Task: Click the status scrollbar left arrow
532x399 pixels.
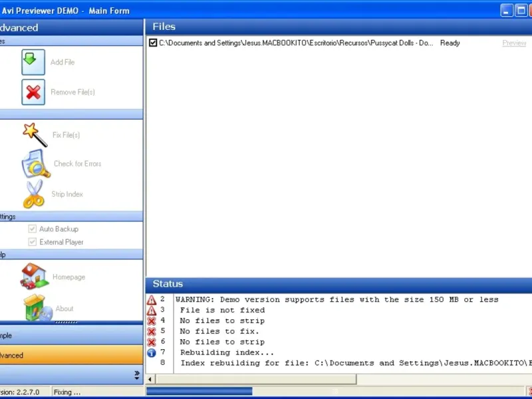Action: click(x=150, y=379)
